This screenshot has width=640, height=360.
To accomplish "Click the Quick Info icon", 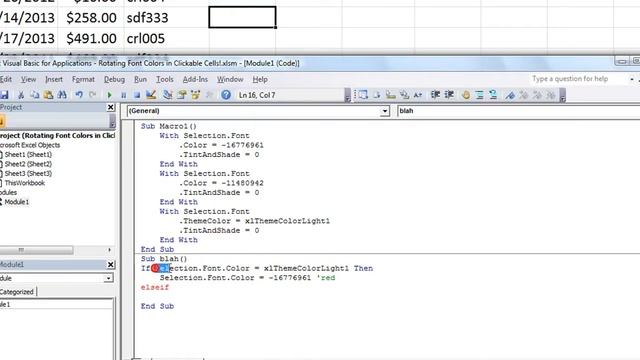I will click(391, 95).
